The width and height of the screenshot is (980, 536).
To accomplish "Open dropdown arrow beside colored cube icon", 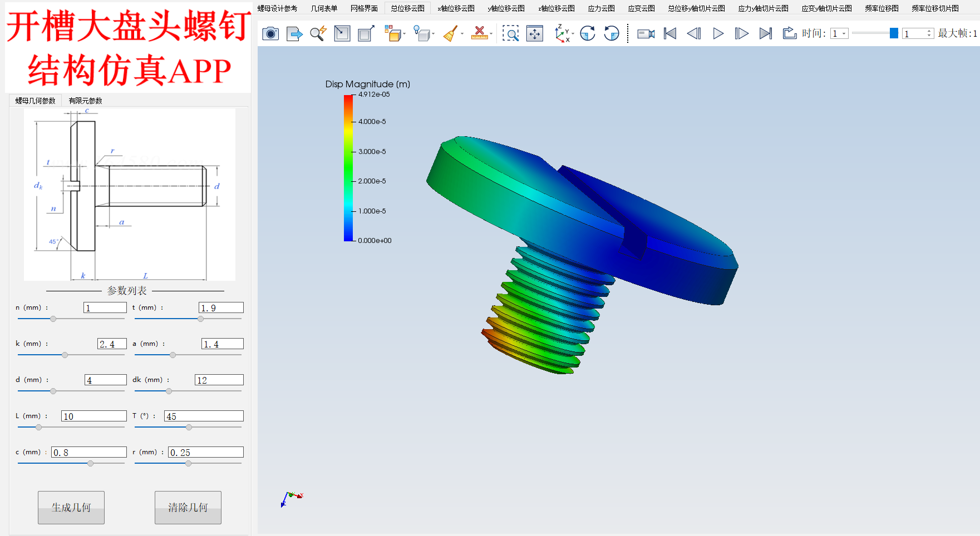I will pyautogui.click(x=404, y=34).
